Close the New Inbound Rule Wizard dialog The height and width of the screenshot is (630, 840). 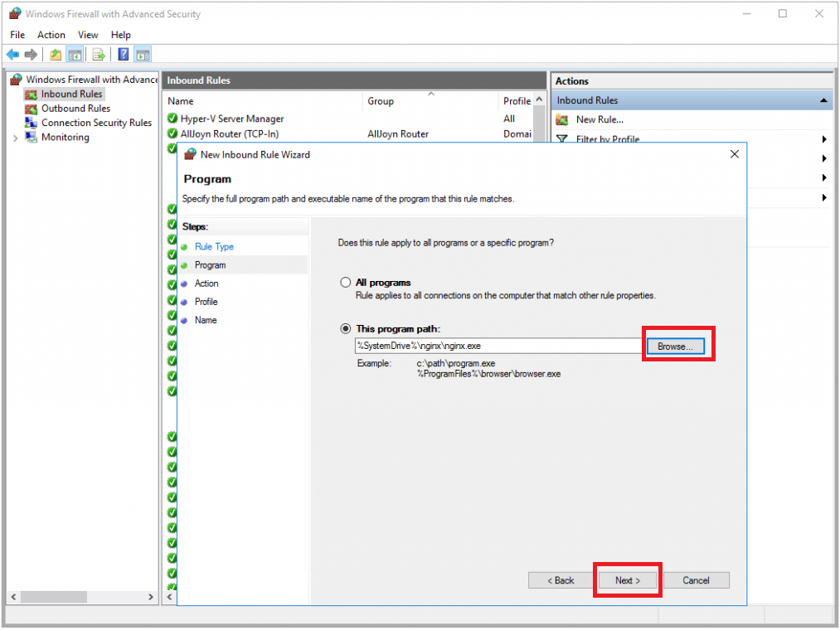(735, 154)
